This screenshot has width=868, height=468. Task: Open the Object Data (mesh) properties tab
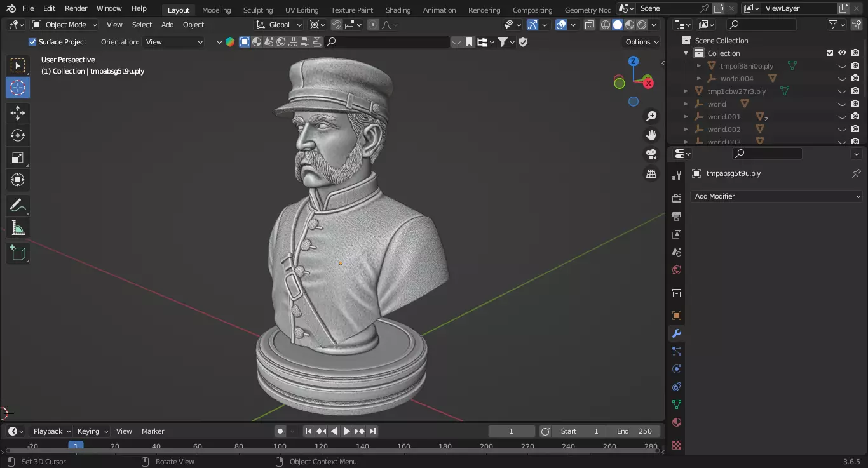pyautogui.click(x=677, y=404)
